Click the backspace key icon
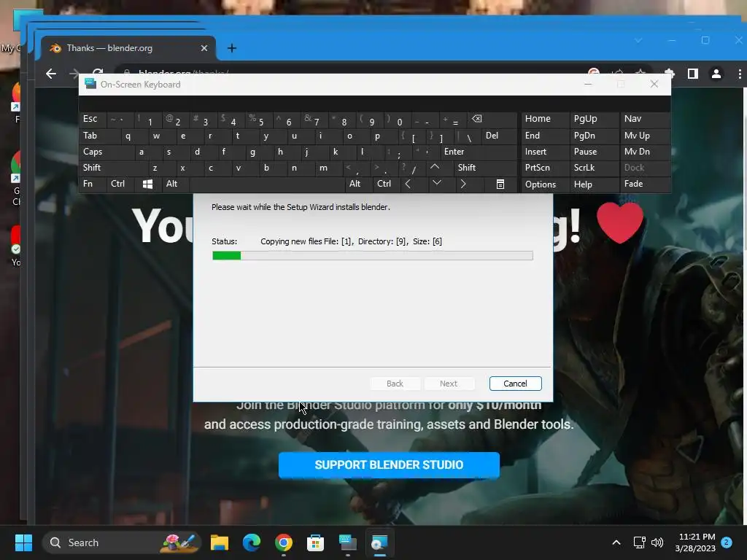 [491, 119]
